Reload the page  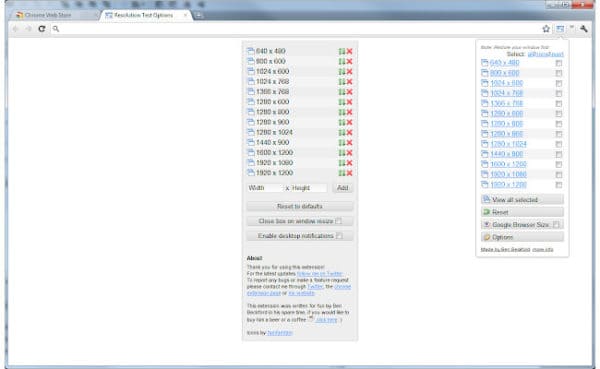coord(42,29)
